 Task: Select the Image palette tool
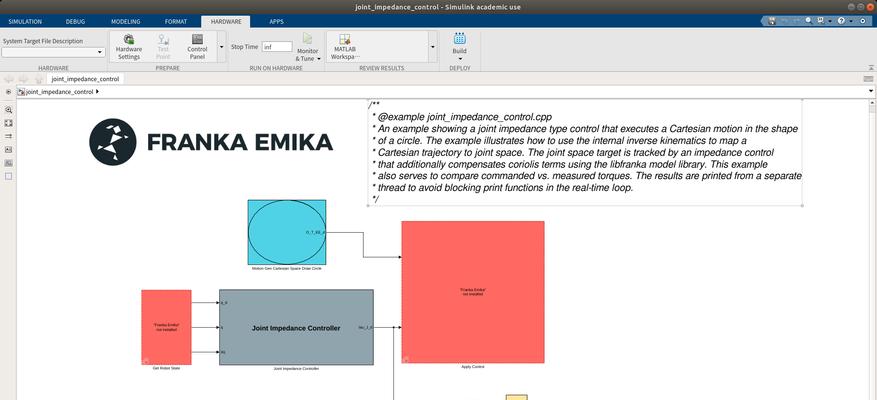coord(8,163)
